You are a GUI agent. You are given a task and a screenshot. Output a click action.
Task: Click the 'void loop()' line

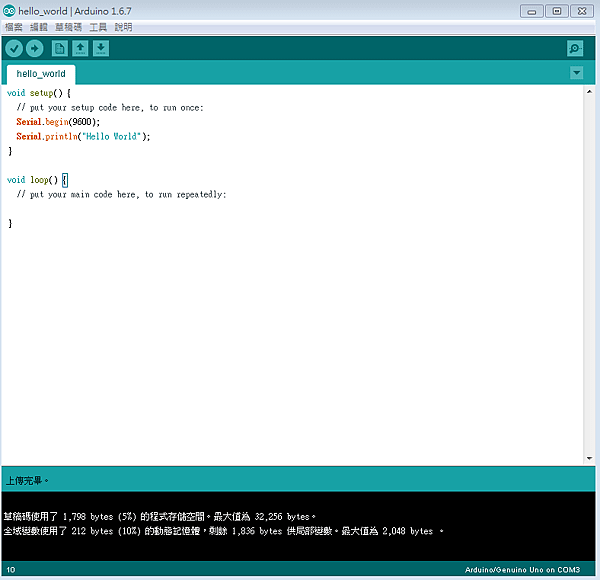tap(37, 180)
